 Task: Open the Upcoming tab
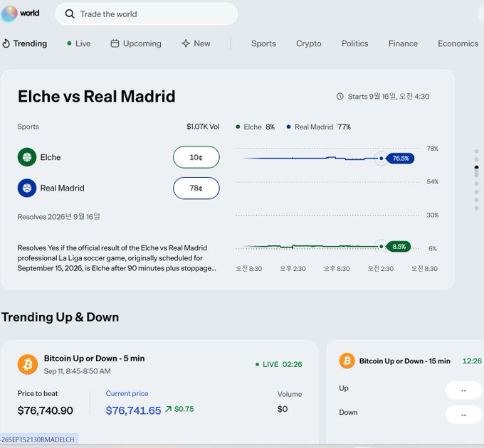point(136,43)
